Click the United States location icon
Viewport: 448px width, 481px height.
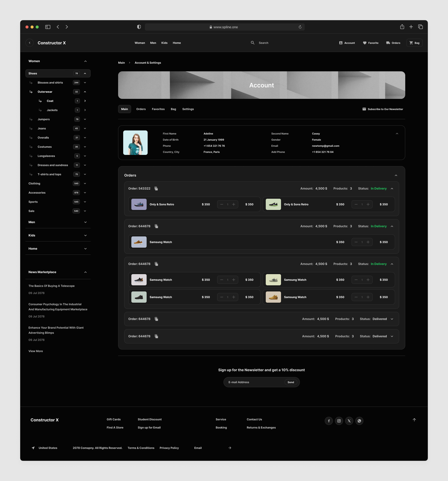(x=33, y=448)
